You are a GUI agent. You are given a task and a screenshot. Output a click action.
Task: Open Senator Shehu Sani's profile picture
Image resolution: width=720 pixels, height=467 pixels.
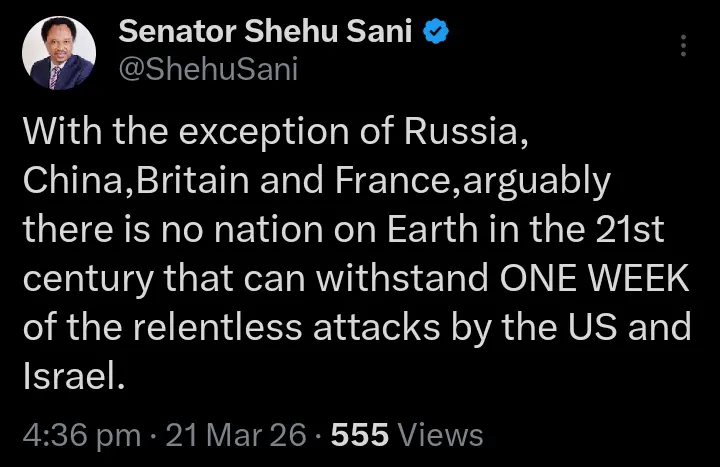click(59, 53)
